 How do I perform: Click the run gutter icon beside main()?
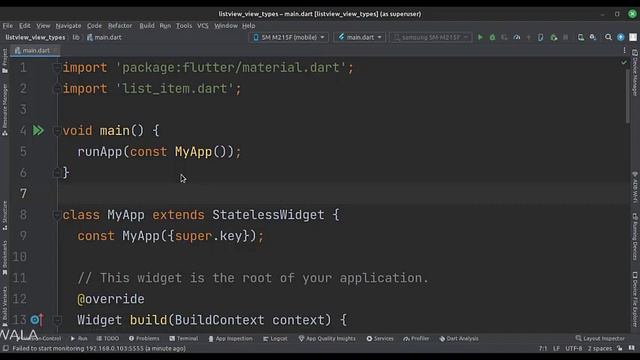pyautogui.click(x=38, y=130)
